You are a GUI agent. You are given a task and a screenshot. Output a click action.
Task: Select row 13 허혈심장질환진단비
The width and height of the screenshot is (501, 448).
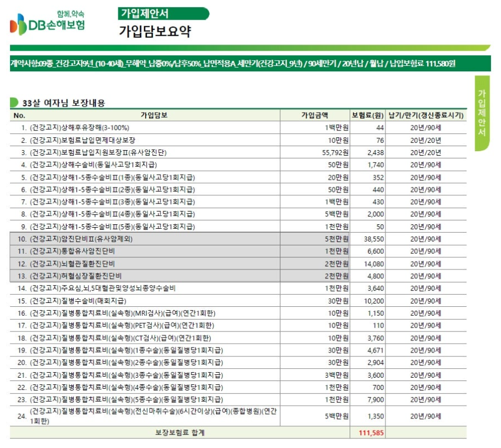coord(238,276)
